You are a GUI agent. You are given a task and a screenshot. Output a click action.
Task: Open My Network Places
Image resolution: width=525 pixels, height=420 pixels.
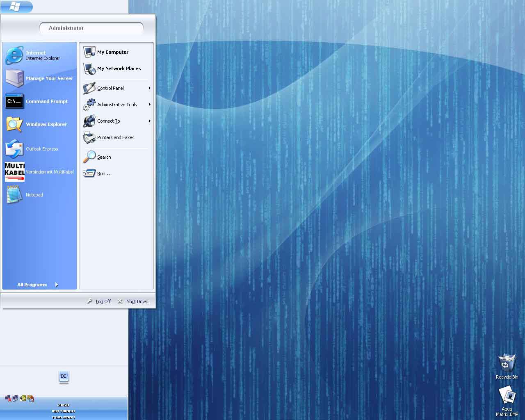pos(116,68)
